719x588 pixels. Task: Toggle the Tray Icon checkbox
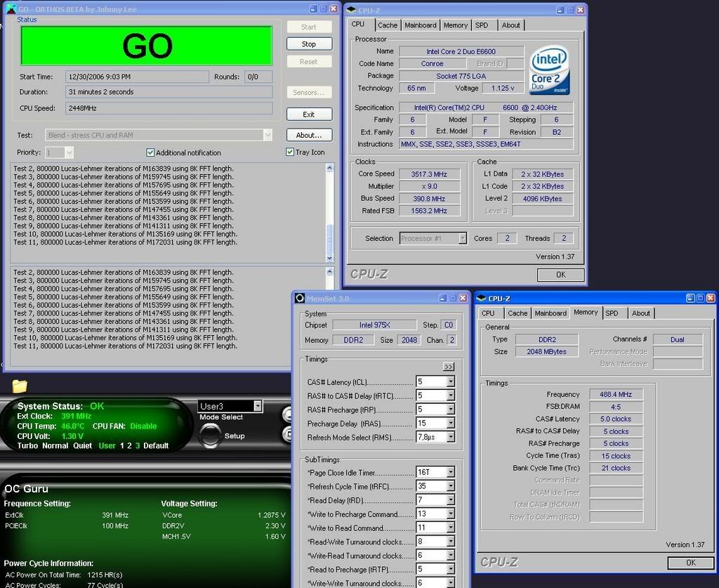point(290,152)
